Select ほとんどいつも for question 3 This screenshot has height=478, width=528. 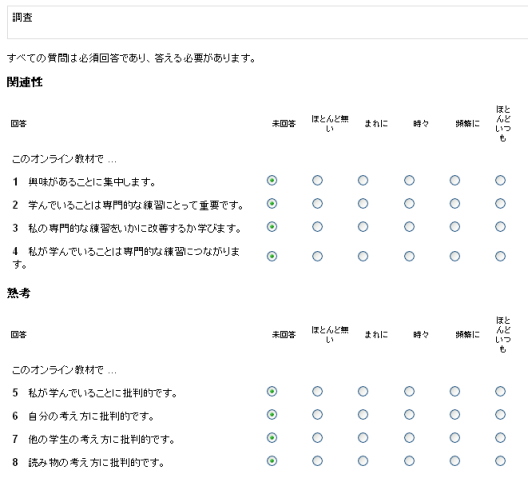500,227
